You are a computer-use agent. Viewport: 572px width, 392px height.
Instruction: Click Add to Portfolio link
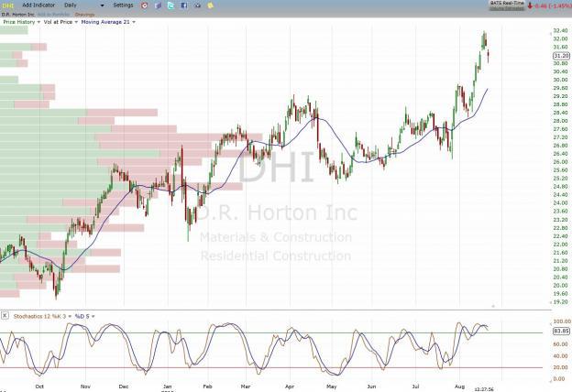(53, 15)
